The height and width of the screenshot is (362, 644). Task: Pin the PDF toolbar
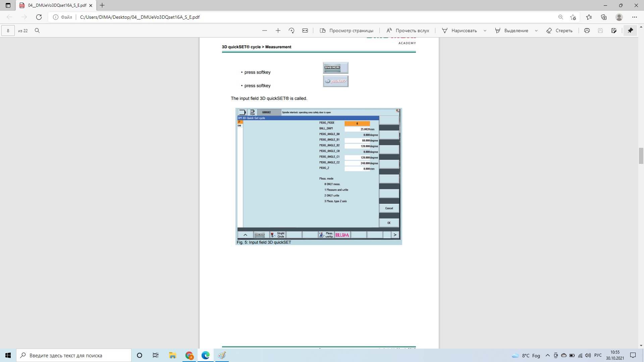630,31
